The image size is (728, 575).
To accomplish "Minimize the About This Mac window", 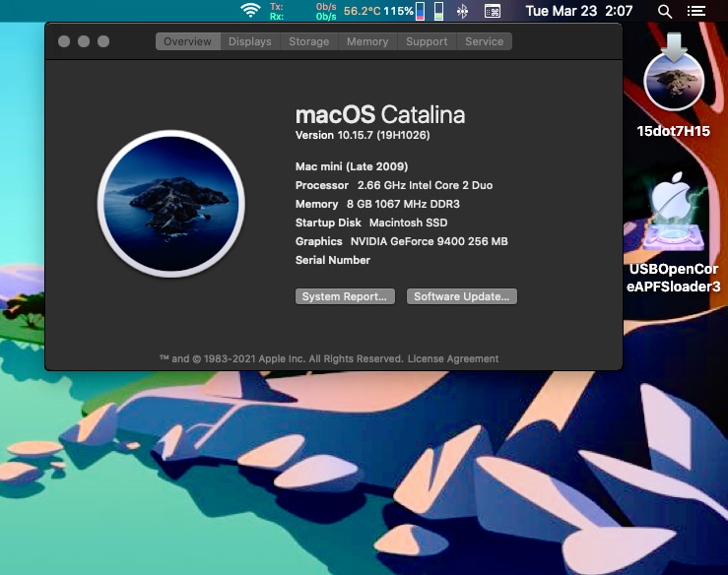I will pos(84,41).
